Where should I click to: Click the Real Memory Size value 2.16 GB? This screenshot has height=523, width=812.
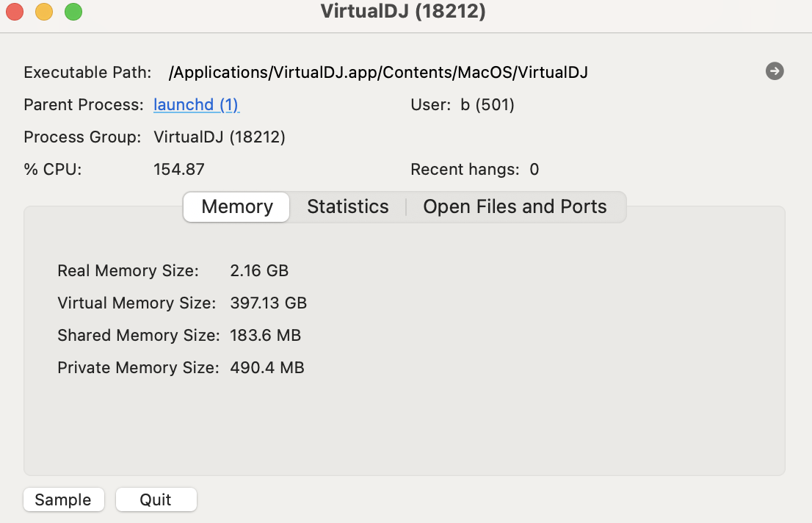(259, 271)
